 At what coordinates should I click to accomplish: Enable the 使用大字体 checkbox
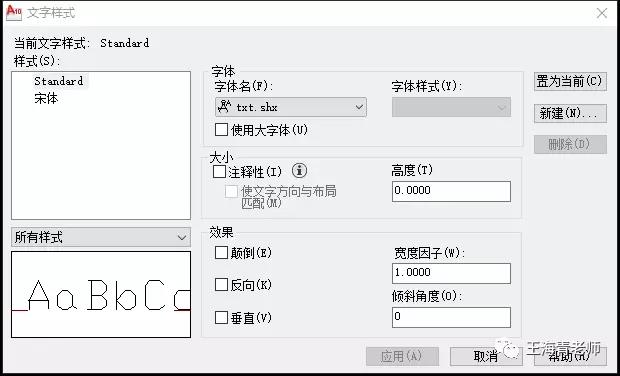coord(221,130)
